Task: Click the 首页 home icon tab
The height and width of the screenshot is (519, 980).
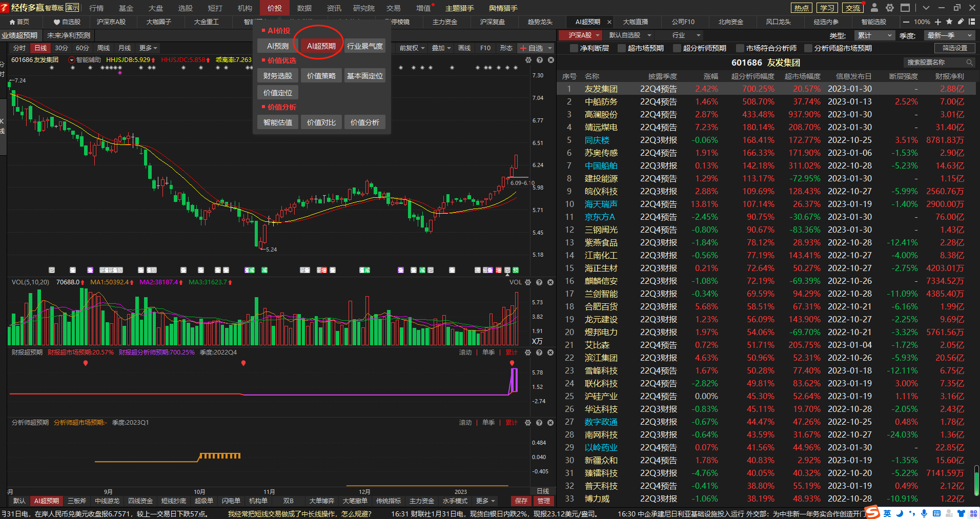Action: click(19, 22)
